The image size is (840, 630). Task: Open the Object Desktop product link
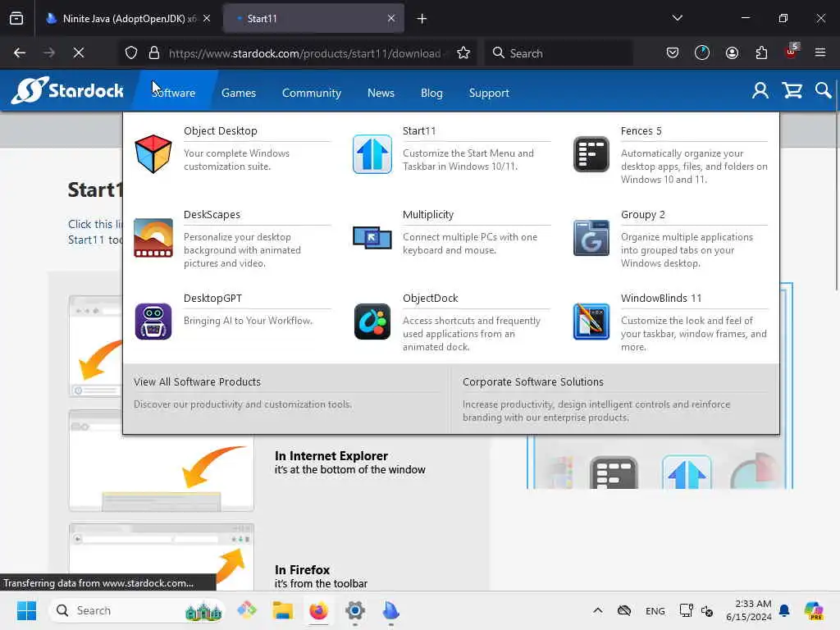[x=220, y=130]
